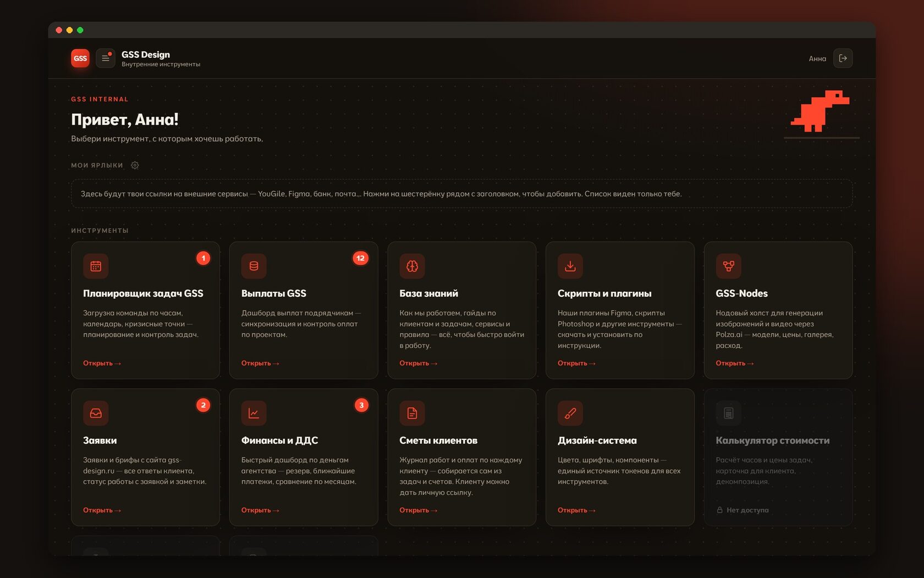The image size is (924, 578).
Task: Open Сметы клиентов via Открыть link
Action: click(x=418, y=510)
